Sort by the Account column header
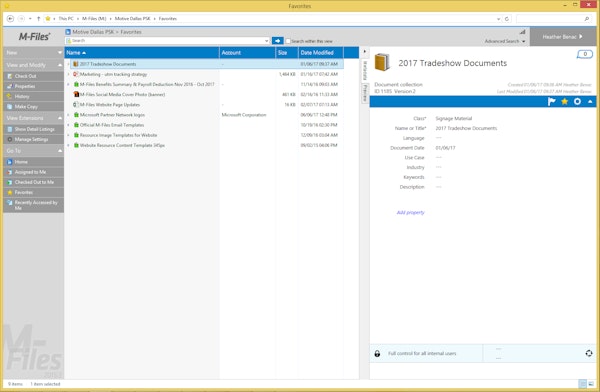600x392 pixels. click(x=248, y=52)
